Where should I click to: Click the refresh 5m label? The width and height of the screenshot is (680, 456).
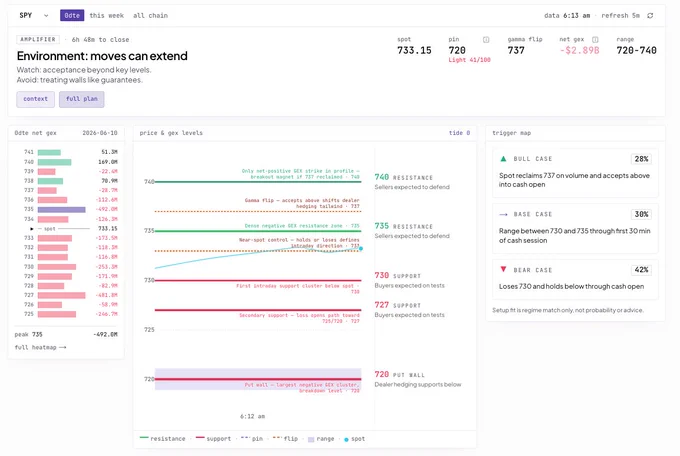pos(620,16)
